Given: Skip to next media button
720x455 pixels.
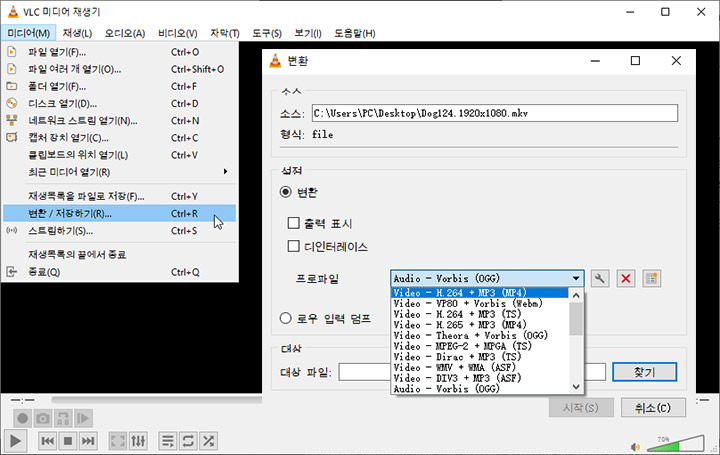Looking at the screenshot, I should (x=88, y=441).
